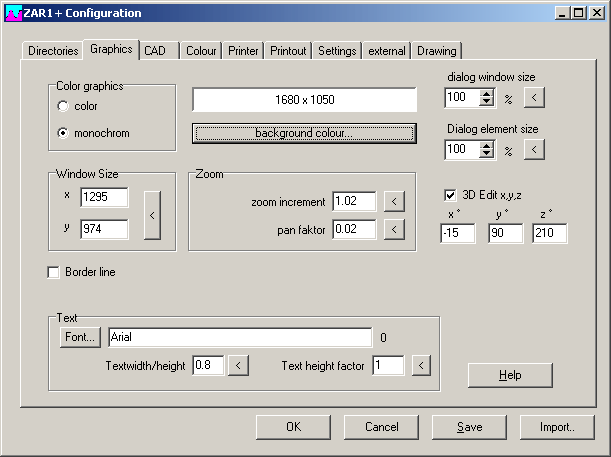This screenshot has height=457, width=611.
Task: Click the arrow button beside zoom increment
Action: (395, 202)
